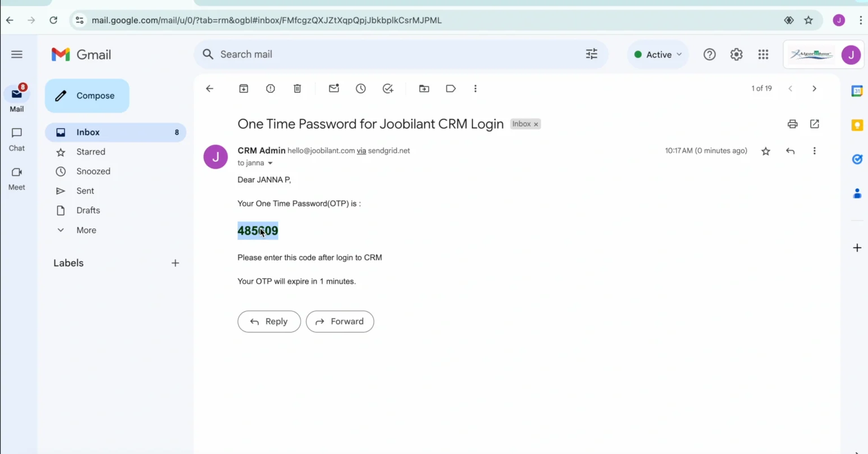Open Google Keep in side panel
Screen dimensions: 868x454
tap(857, 125)
